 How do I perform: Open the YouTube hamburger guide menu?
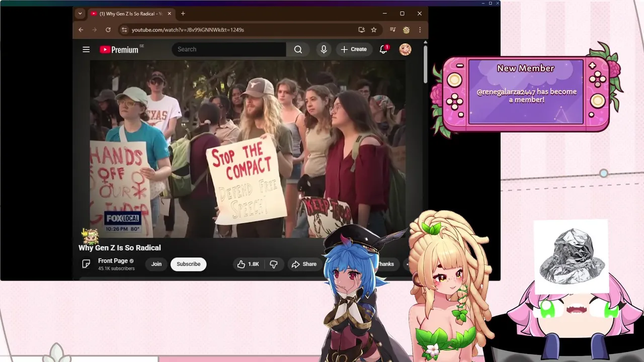coord(86,49)
